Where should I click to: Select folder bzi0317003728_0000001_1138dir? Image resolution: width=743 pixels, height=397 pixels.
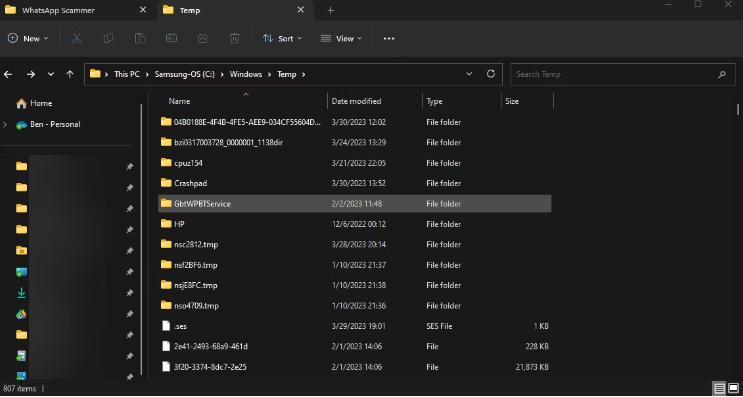point(354,142)
